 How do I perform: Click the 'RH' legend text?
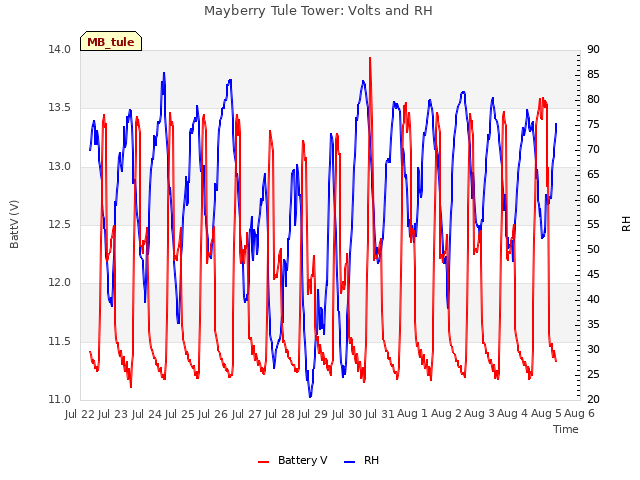click(371, 460)
